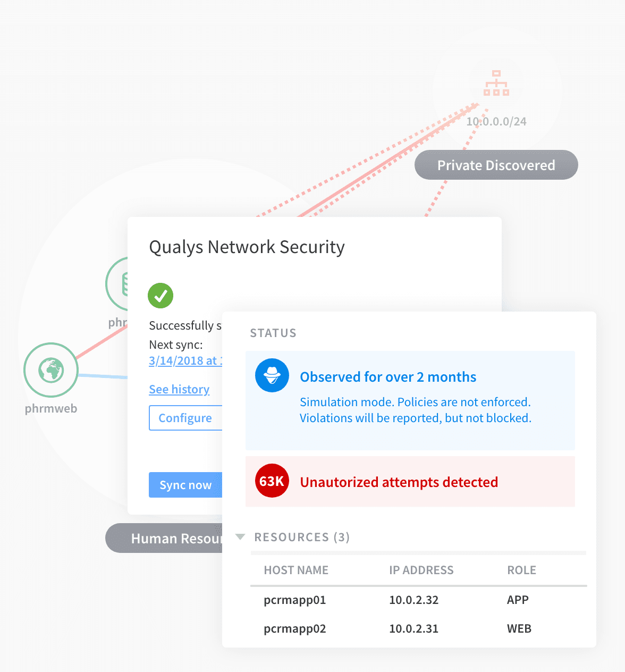
Task: Sort by IP ADDRESS column header
Action: tap(421, 570)
